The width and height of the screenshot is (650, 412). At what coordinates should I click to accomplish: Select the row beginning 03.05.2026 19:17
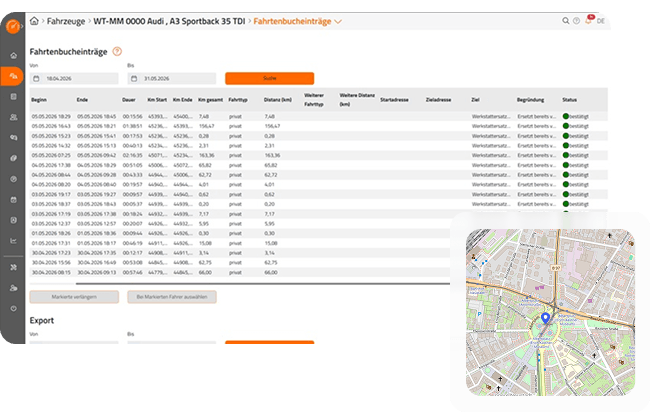pos(318,194)
